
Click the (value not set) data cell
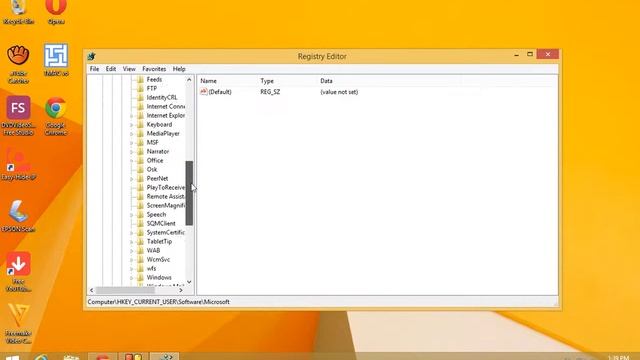[339, 92]
